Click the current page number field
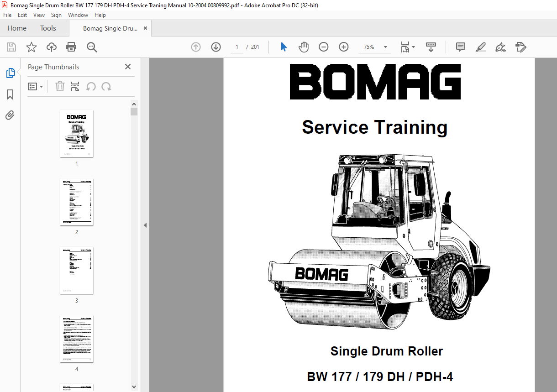The height and width of the screenshot is (392, 557). [x=236, y=47]
